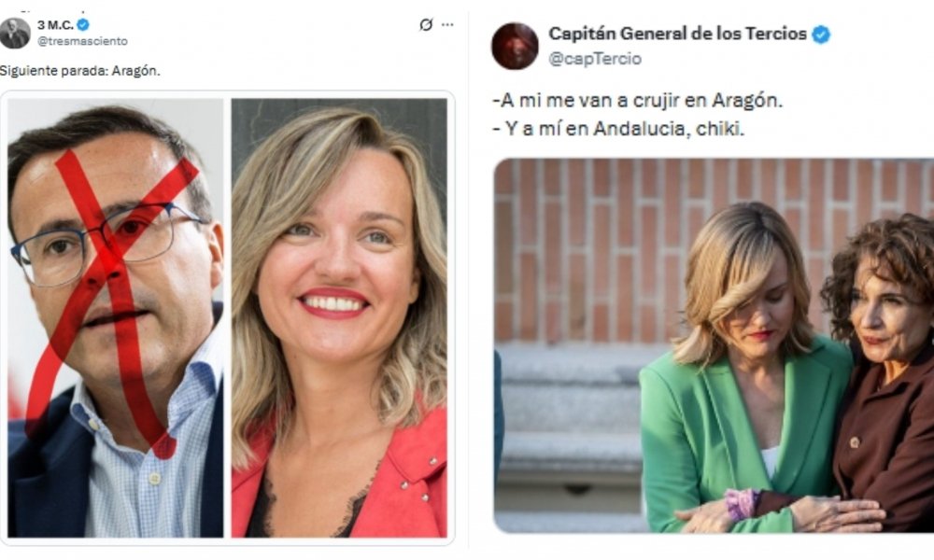Click the verified badge beside Capitán General
This screenshot has height=560, width=934.
pyautogui.click(x=821, y=35)
